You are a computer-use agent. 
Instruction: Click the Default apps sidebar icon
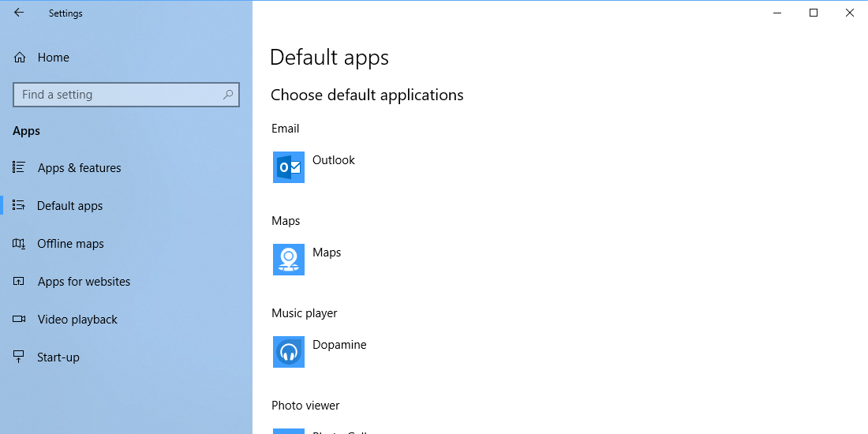[x=19, y=205]
